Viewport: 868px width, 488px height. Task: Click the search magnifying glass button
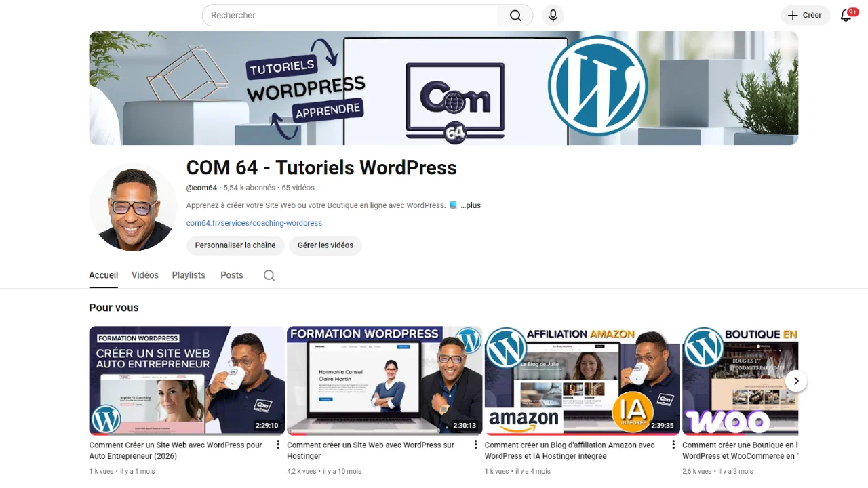[515, 16]
